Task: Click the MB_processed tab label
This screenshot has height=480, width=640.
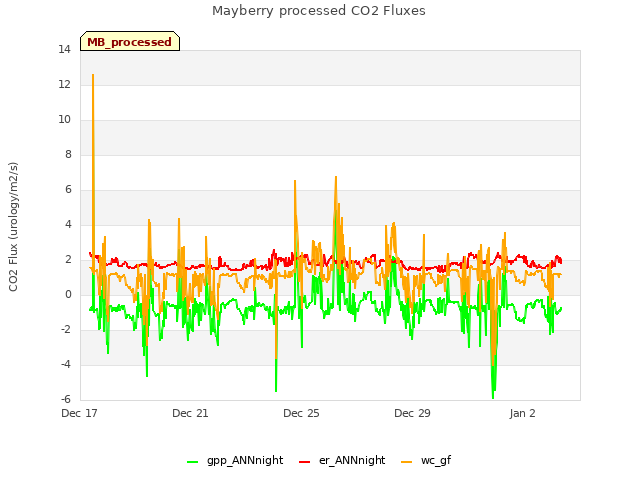Action: pos(129,42)
